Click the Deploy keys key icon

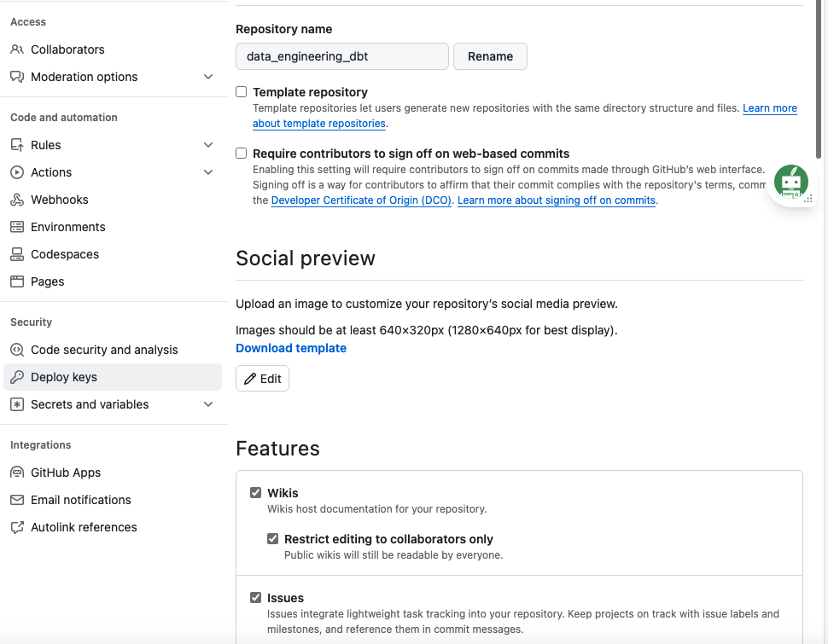tap(17, 377)
